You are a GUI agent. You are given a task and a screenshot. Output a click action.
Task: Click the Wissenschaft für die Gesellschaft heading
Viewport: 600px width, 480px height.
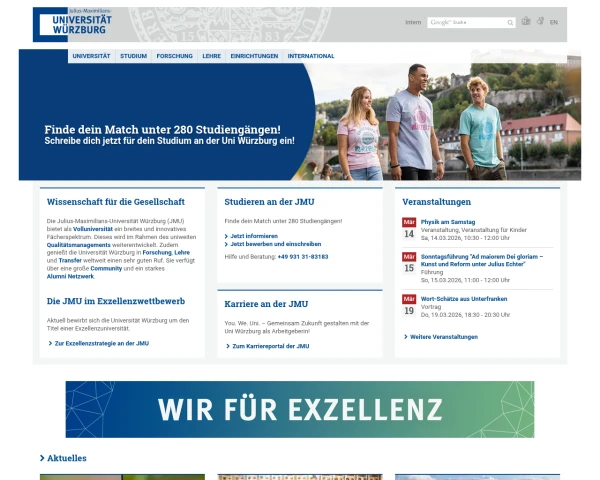click(116, 202)
